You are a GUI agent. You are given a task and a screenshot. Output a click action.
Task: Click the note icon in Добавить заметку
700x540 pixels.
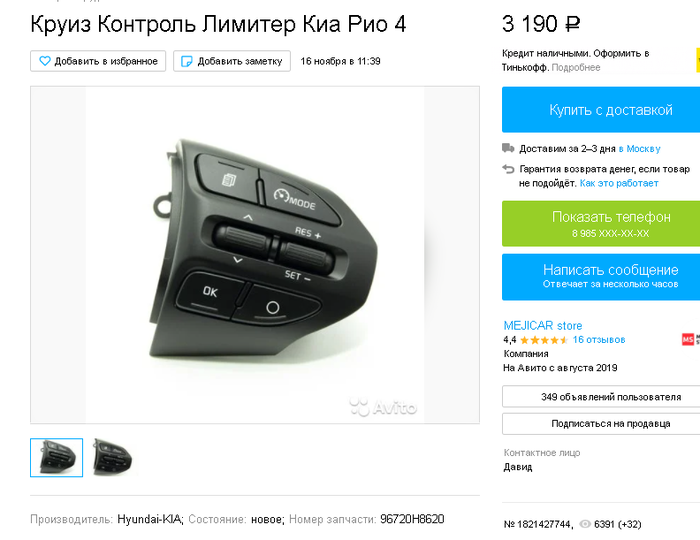[x=187, y=61]
